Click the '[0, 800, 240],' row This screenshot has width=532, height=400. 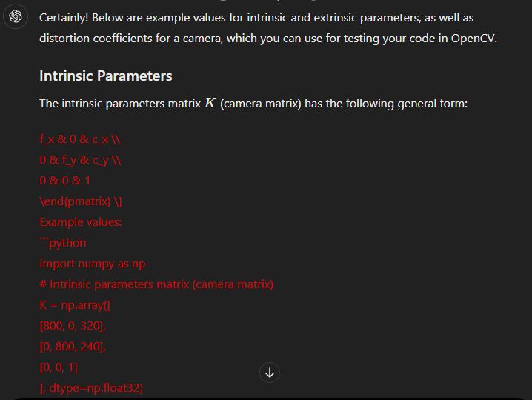point(74,346)
